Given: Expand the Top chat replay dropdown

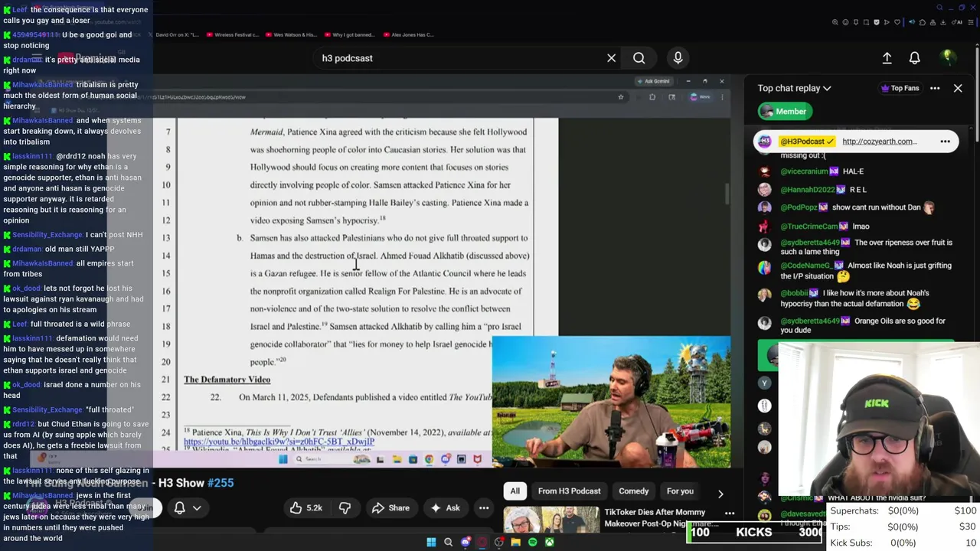Looking at the screenshot, I should 794,88.
